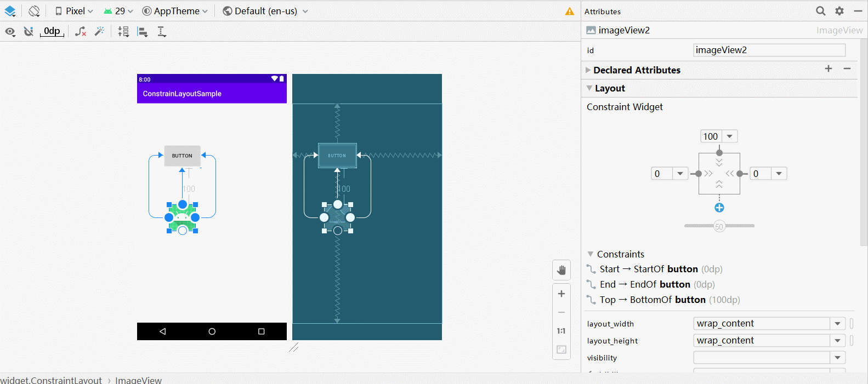
Task: Collapse the Constraints list
Action: (x=591, y=254)
